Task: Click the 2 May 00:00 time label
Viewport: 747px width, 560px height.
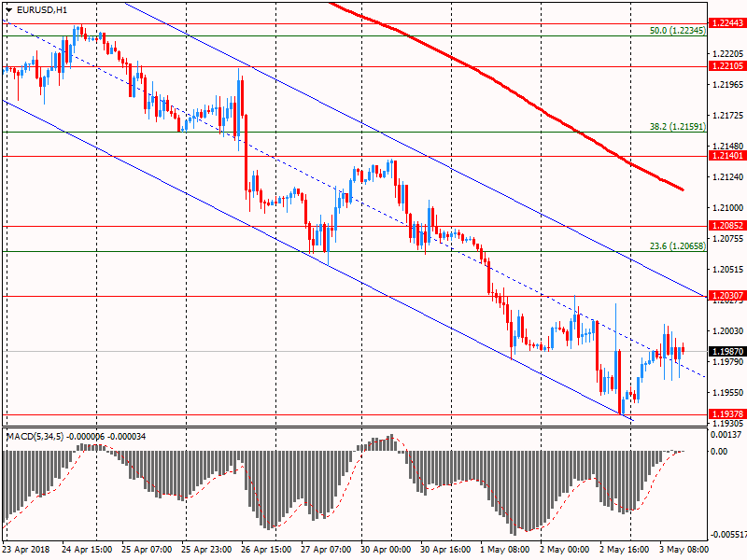Action: point(565,550)
